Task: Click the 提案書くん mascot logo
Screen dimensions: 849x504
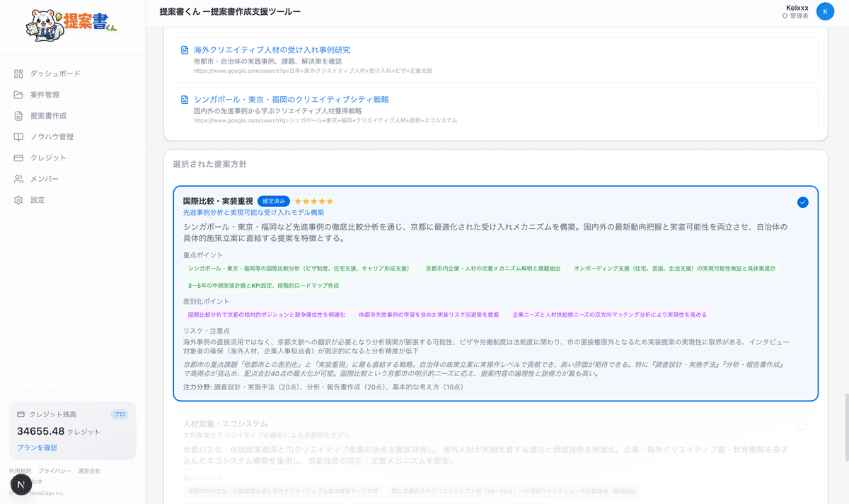Action: click(46, 25)
